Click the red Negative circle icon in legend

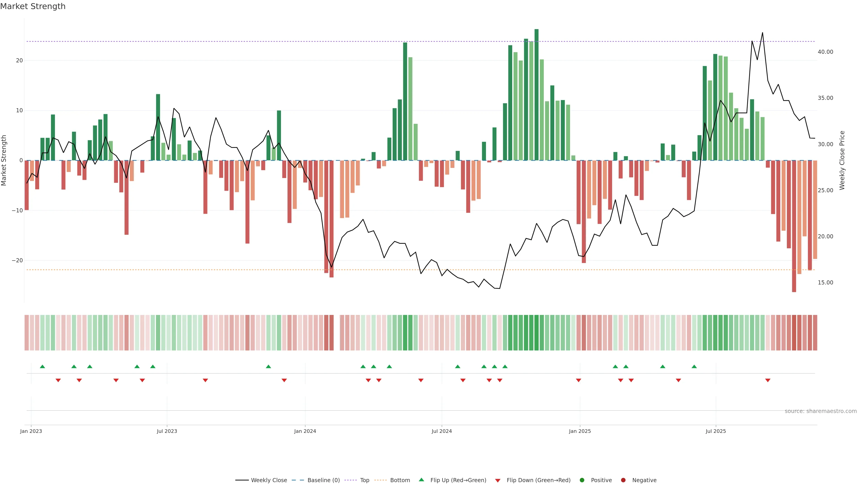(x=623, y=480)
